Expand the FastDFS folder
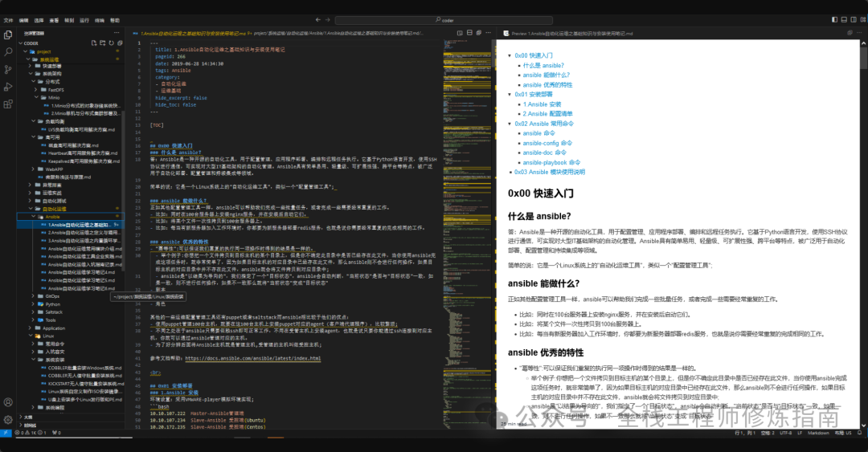Screen dimensions: 868x452 click(x=36, y=90)
